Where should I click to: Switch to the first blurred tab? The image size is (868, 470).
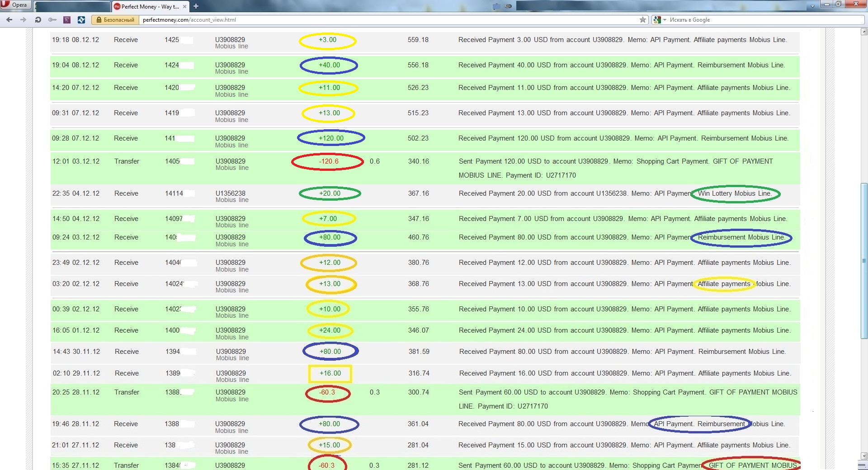coord(72,7)
